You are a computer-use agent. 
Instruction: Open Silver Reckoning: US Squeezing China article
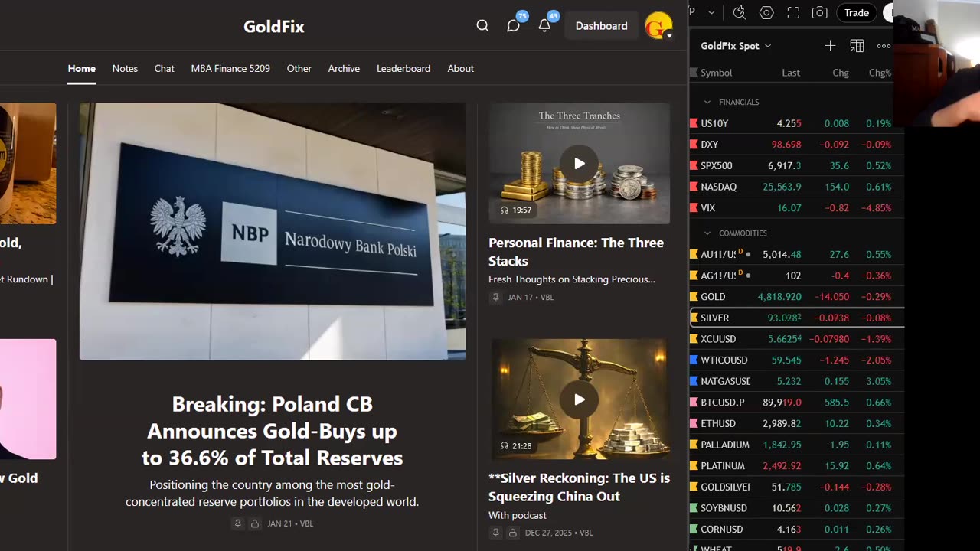coord(579,487)
